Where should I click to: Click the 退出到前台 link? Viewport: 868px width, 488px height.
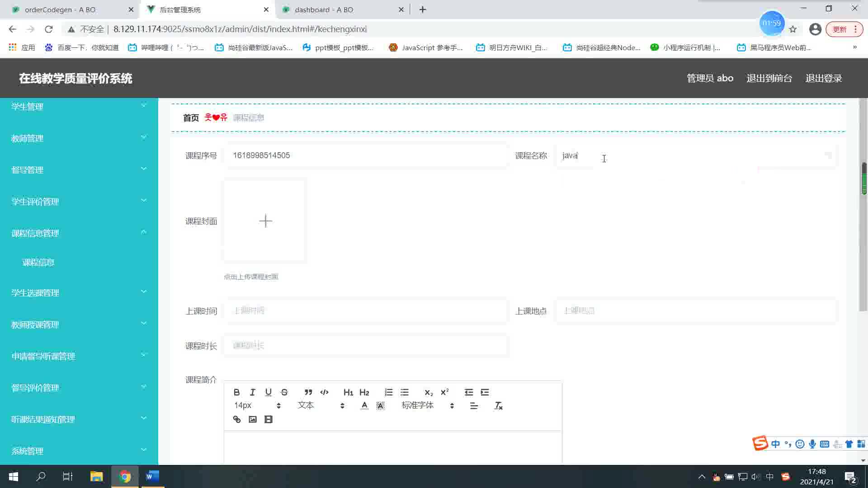click(769, 78)
